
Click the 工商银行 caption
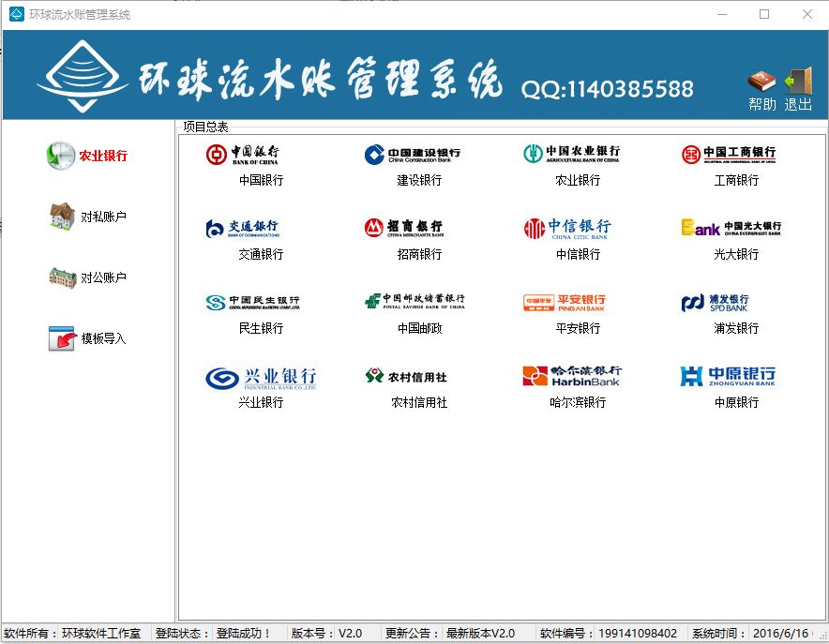point(736,180)
